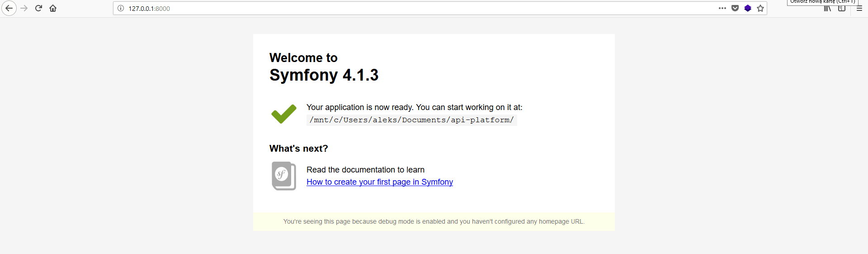This screenshot has width=868, height=254.
Task: Toggle the browser sidebars icon
Action: point(842,8)
